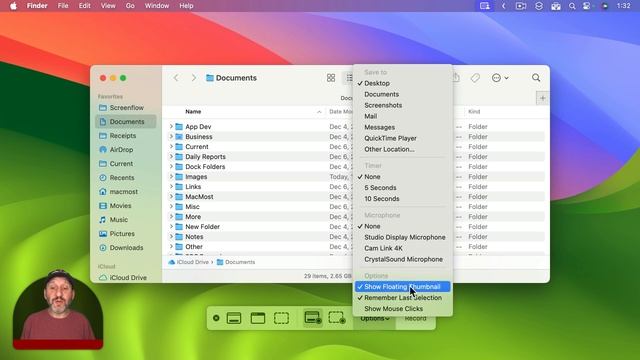Open the Finder action ellipsis menu

point(500,78)
